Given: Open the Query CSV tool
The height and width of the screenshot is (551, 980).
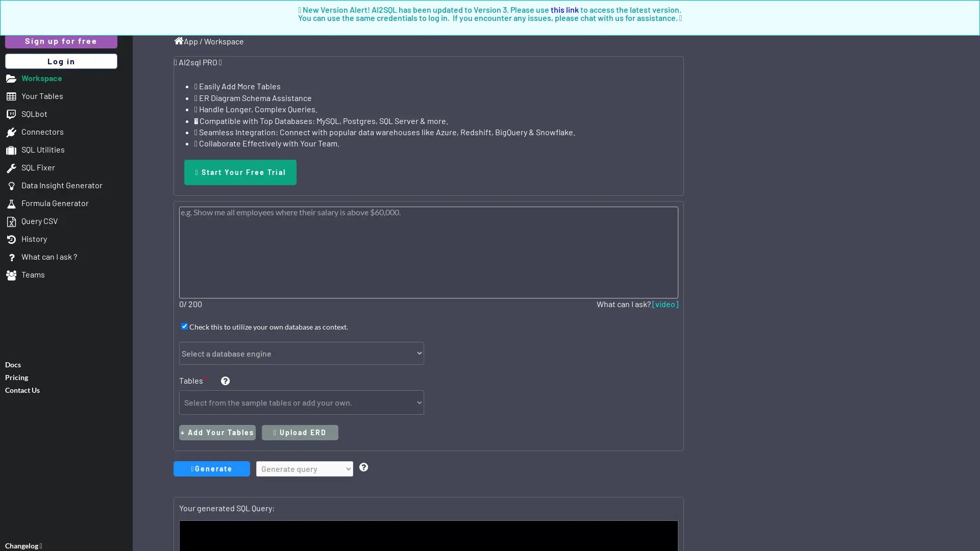Looking at the screenshot, I should 39,221.
